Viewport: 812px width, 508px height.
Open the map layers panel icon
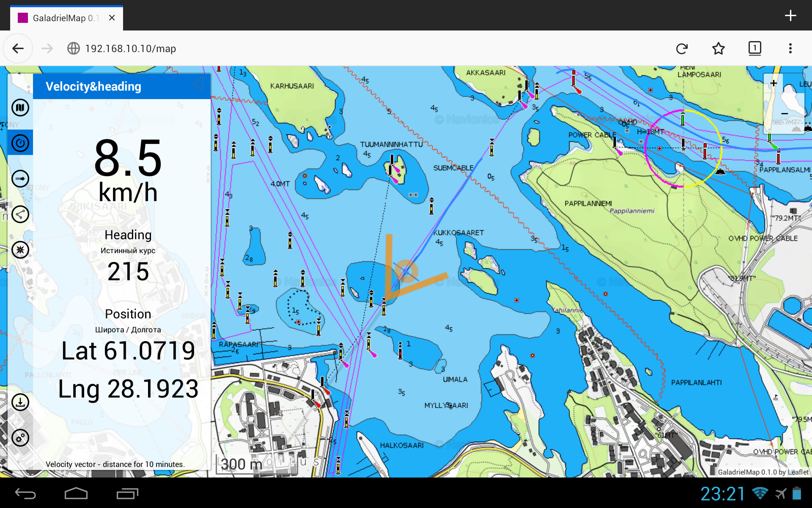(x=20, y=108)
